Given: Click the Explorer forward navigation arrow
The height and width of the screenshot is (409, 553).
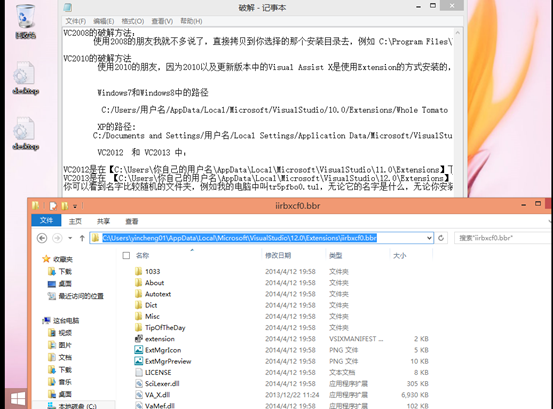Looking at the screenshot, I should point(57,238).
